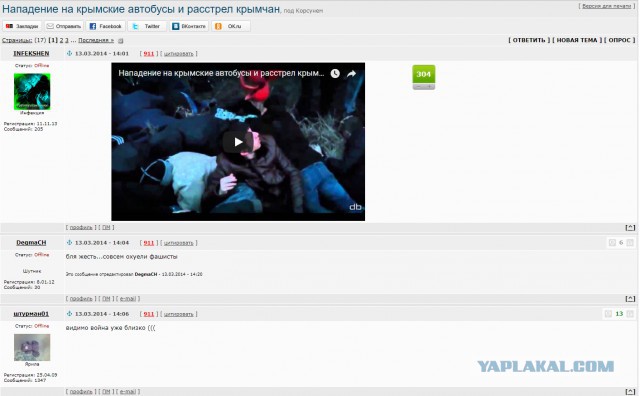The width and height of the screenshot is (640, 396).
Task: Report штурман01's post with 911
Action: tap(149, 314)
